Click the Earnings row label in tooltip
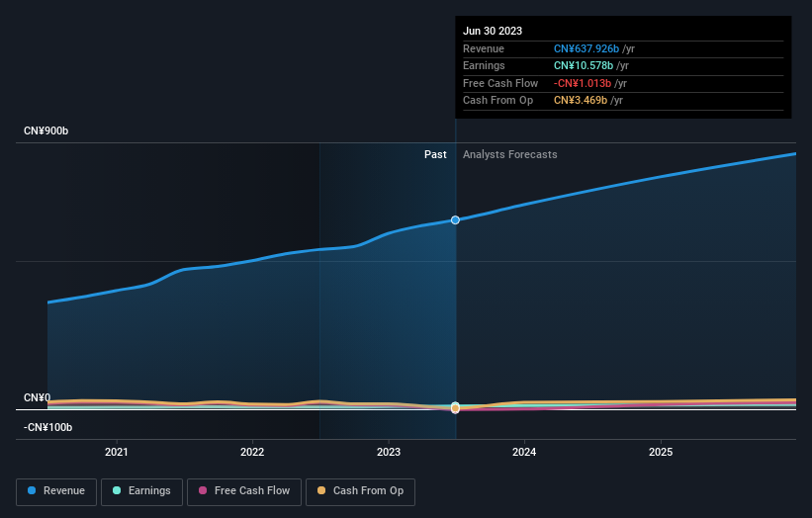Image resolution: width=812 pixels, height=518 pixels. (484, 65)
